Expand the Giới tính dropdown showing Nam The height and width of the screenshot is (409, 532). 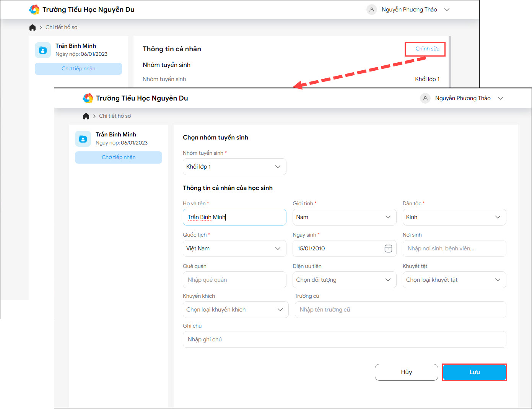344,217
